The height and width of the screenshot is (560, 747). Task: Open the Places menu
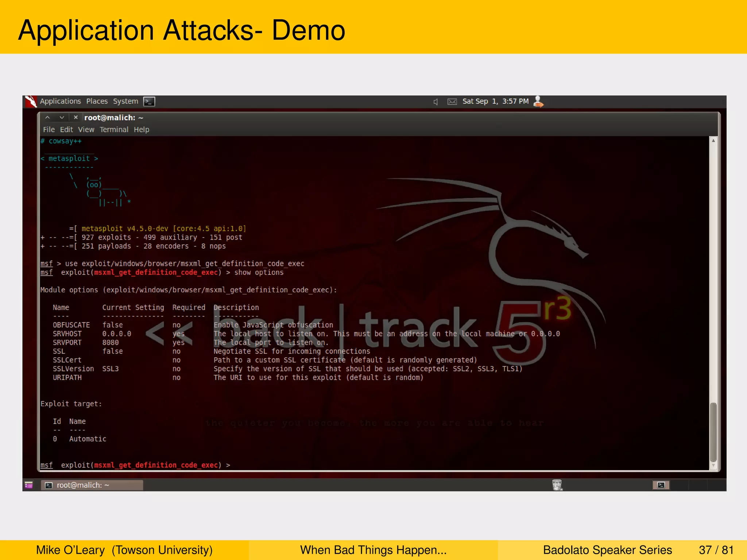(97, 101)
